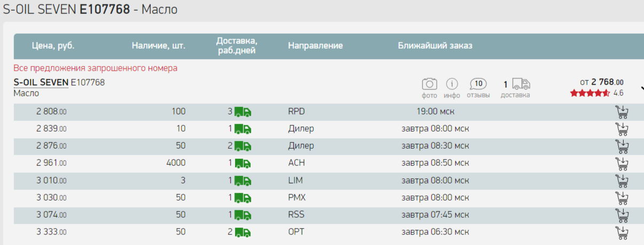Click the green truck in the RPD row
Screen dimensions: 644x245
click(243, 112)
